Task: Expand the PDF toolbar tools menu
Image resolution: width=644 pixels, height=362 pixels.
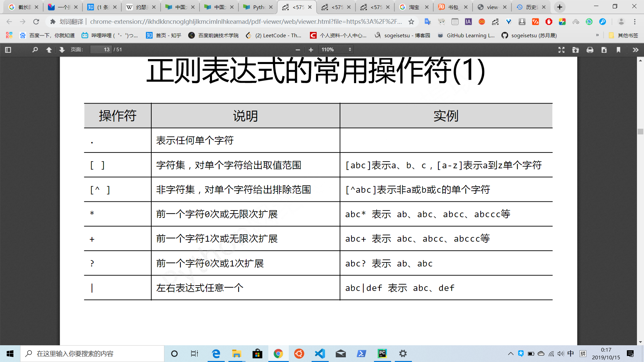Action: [x=635, y=50]
